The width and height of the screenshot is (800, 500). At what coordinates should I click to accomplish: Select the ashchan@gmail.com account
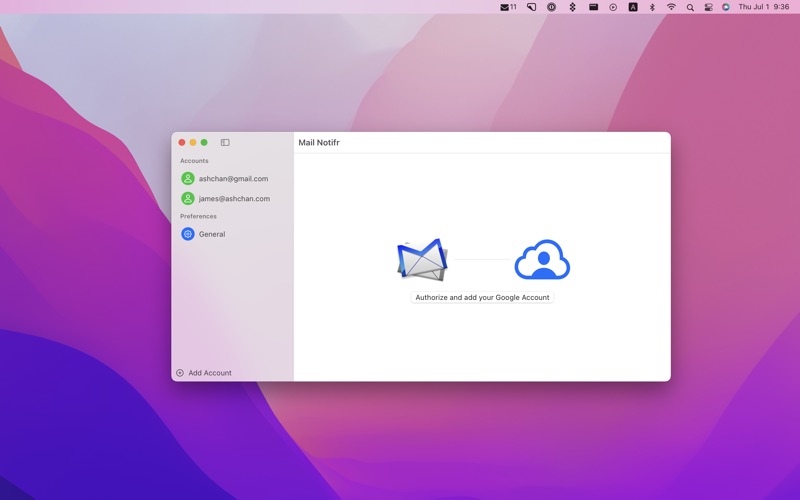pyautogui.click(x=232, y=179)
